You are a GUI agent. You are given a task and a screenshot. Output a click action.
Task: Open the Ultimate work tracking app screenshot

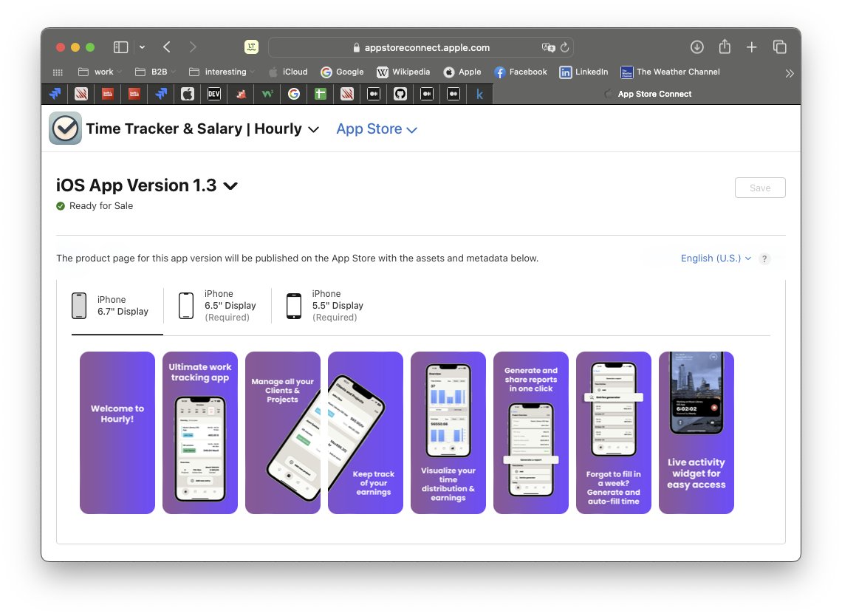199,433
